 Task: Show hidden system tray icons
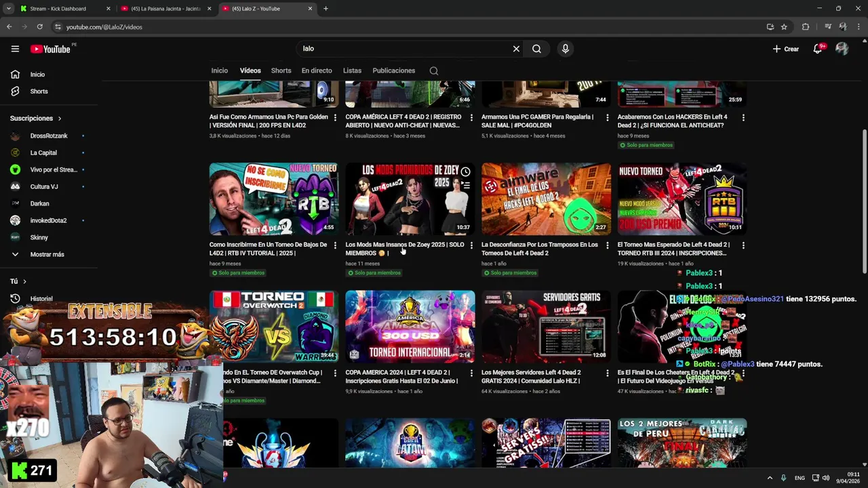pos(770,478)
